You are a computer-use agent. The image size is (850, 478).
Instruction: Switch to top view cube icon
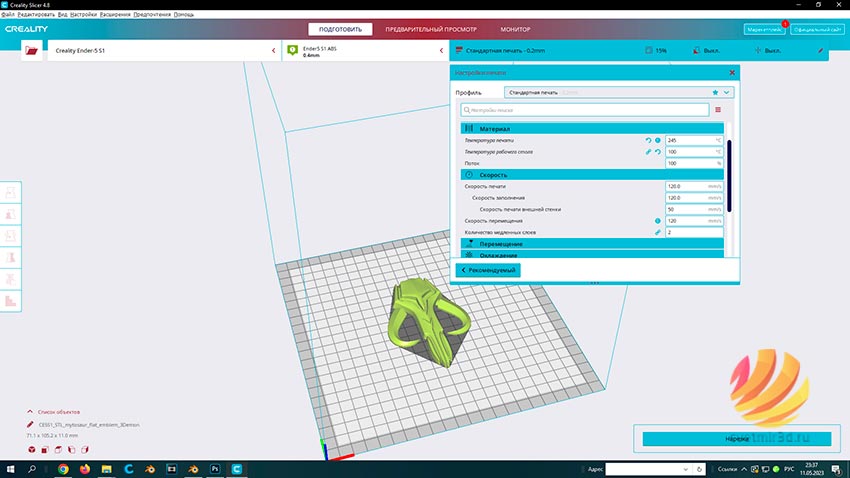pyautogui.click(x=58, y=450)
